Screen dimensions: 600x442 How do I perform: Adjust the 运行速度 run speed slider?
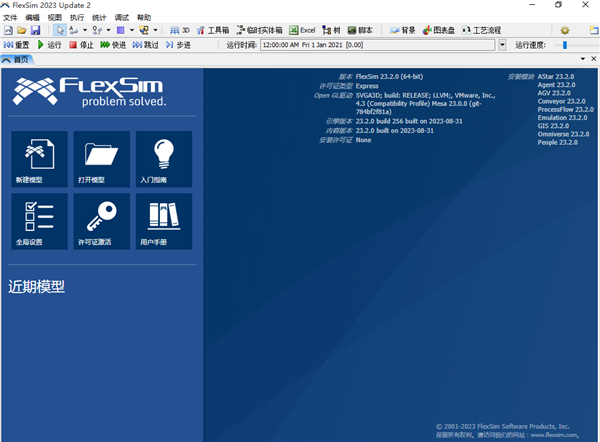(566, 45)
